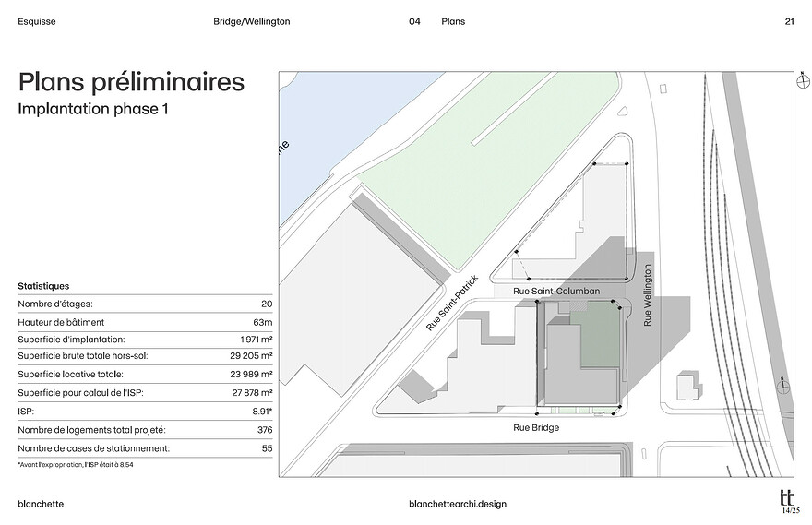The image size is (812, 525).
Task: Click the north arrow compass icon at top right
Action: pyautogui.click(x=803, y=81)
